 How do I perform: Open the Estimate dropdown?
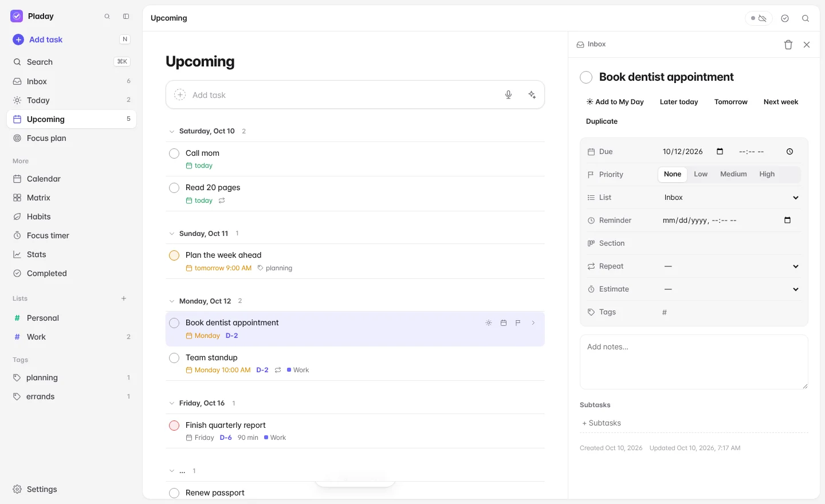tap(730, 289)
